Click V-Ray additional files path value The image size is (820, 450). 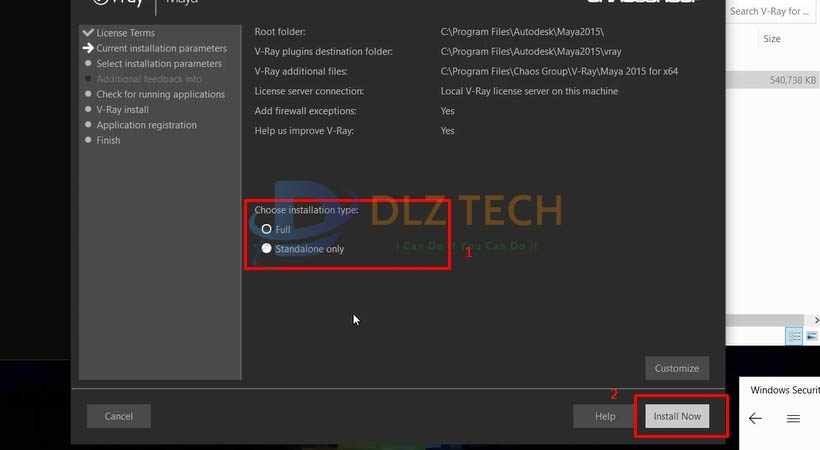click(559, 71)
